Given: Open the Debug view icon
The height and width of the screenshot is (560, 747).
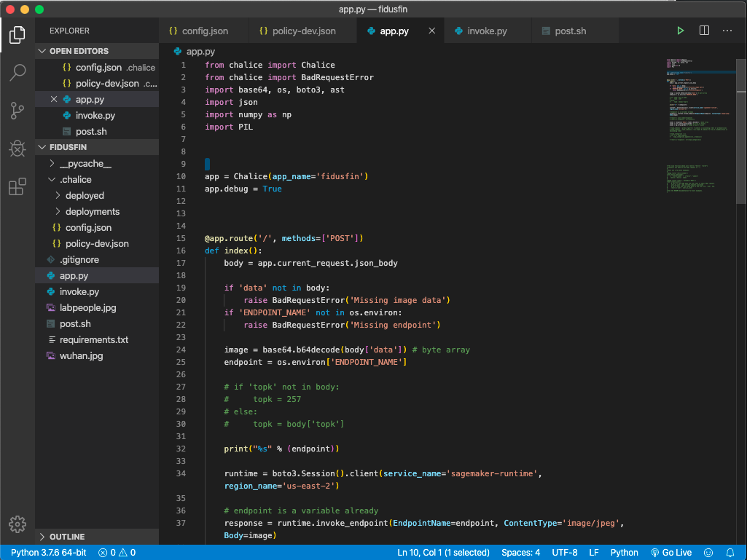Looking at the screenshot, I should pos(17,149).
